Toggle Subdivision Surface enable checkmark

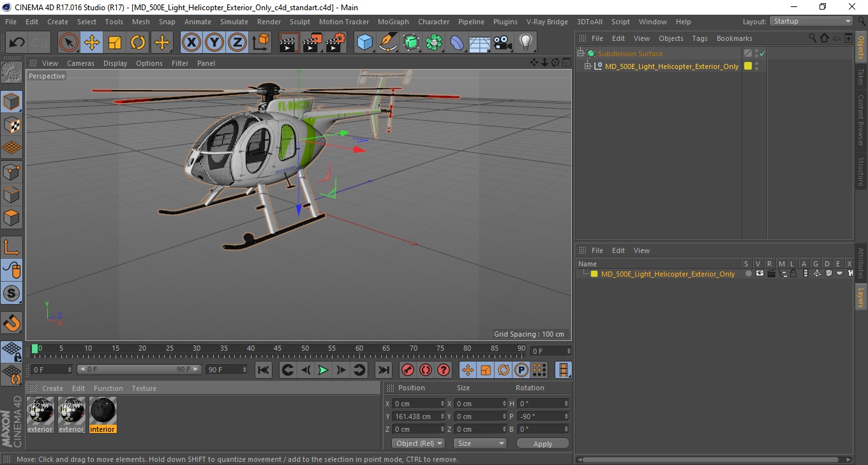pyautogui.click(x=762, y=54)
